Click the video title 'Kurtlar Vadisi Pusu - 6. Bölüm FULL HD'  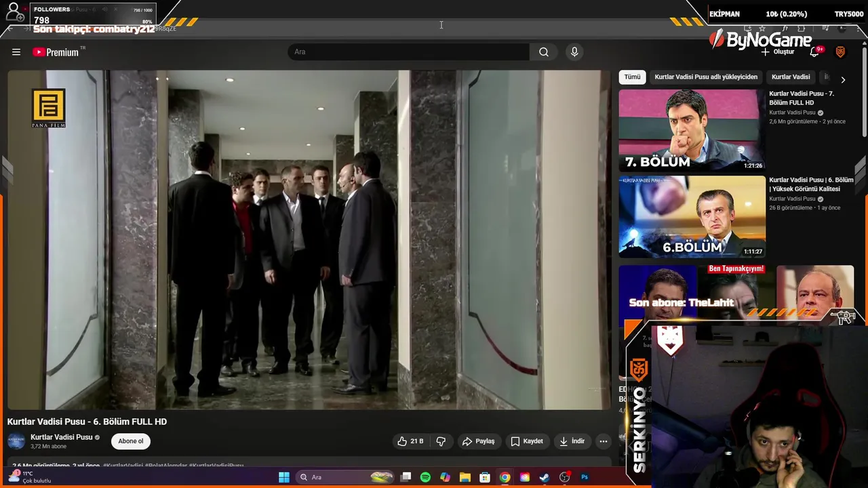click(87, 422)
